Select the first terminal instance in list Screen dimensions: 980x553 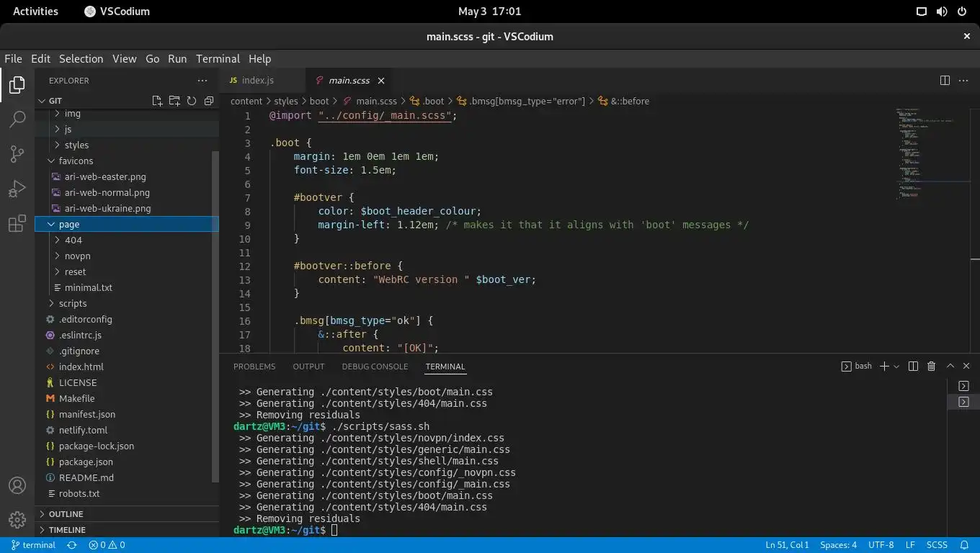pyautogui.click(x=963, y=387)
